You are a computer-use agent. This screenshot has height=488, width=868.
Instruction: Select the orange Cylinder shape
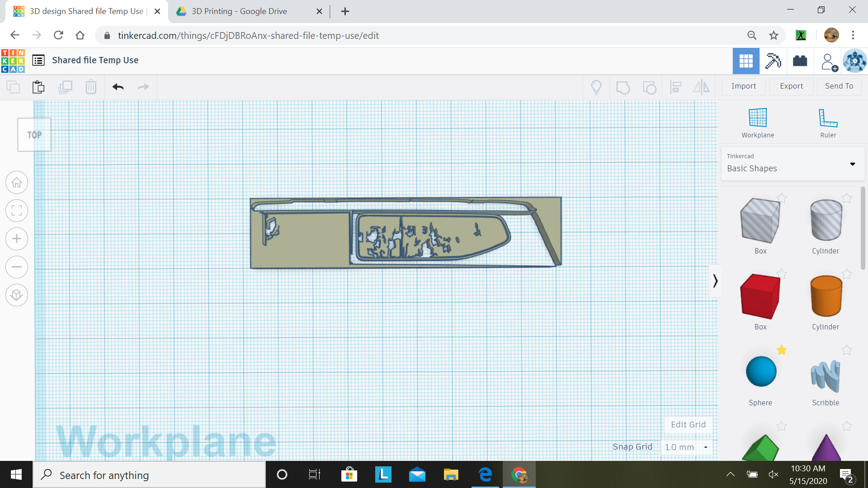click(x=826, y=296)
